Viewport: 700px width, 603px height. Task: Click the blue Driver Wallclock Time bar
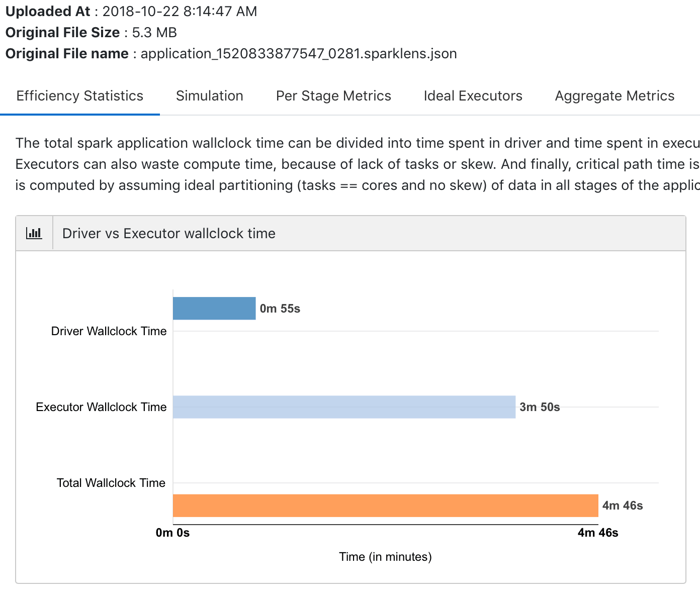pyautogui.click(x=214, y=309)
